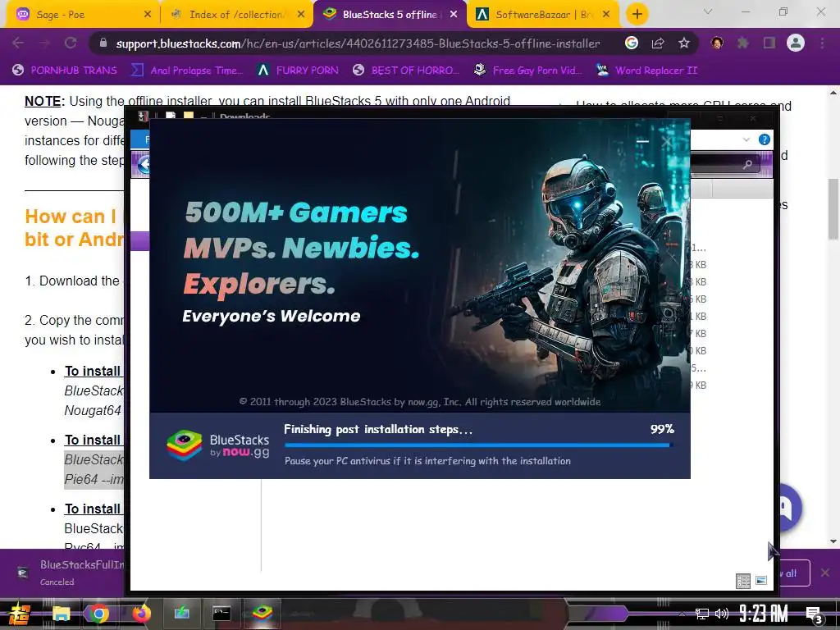840x630 pixels.
Task: Click the New folder icon in Downloads title bar
Action: pos(188,115)
